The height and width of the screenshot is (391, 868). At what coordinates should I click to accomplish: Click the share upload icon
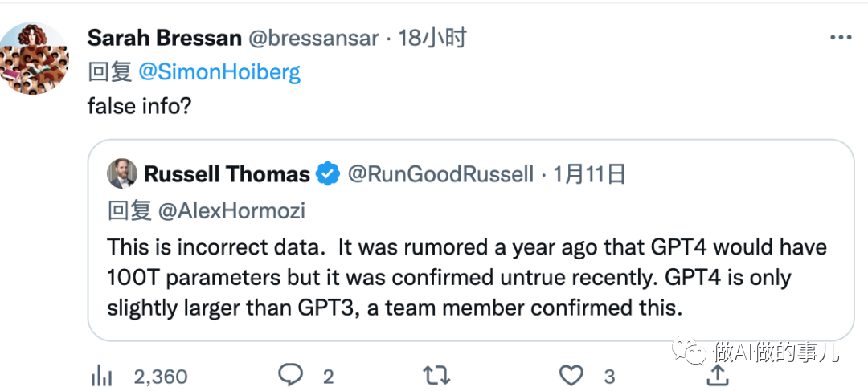718,374
